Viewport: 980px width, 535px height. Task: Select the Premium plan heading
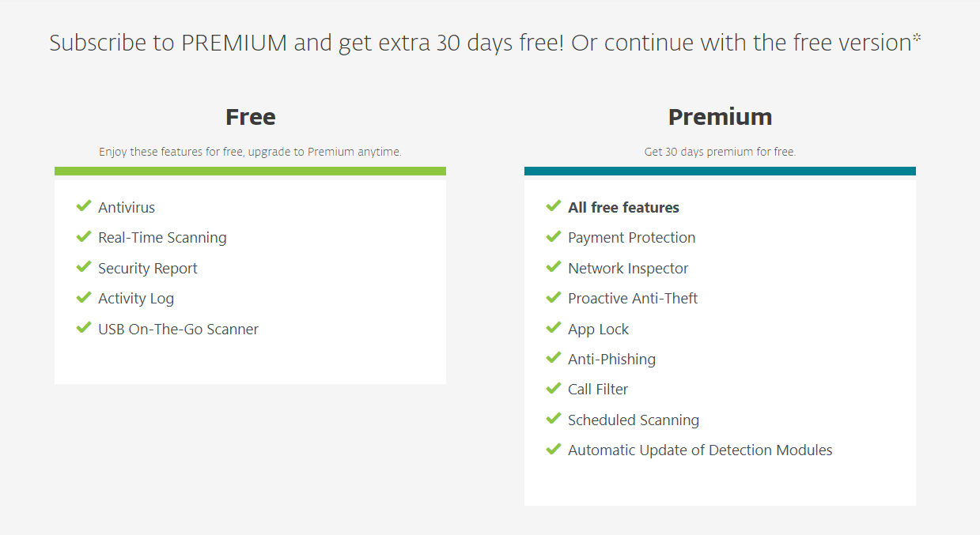tap(720, 117)
